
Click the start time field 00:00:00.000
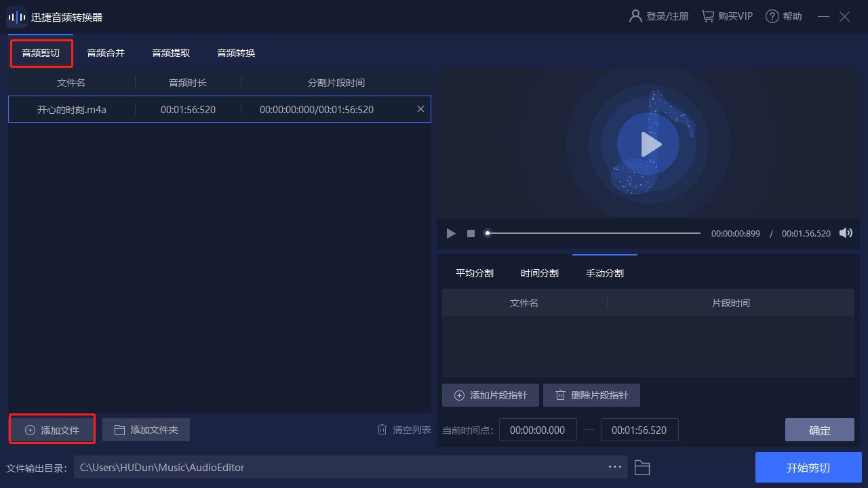pos(538,430)
